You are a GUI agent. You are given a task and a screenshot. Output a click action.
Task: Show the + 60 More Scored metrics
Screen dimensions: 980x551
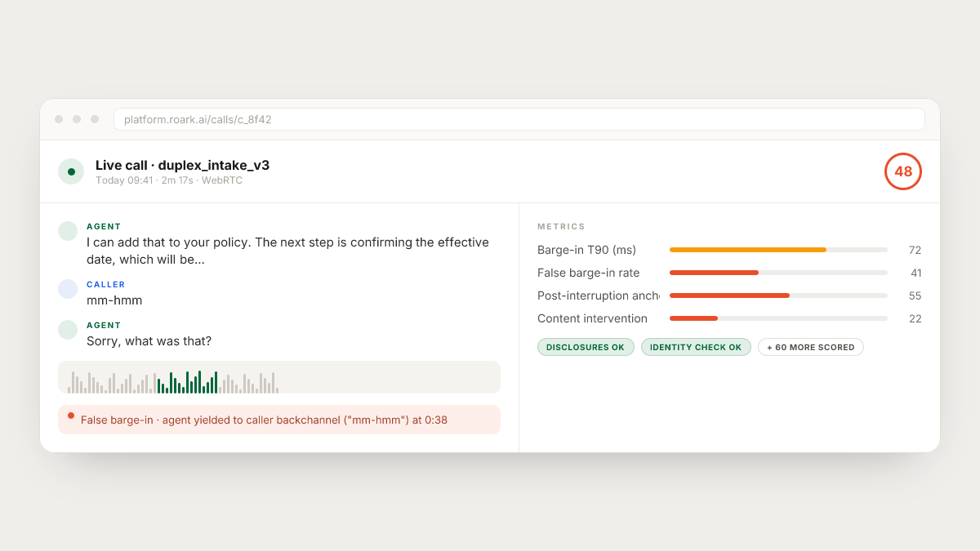(x=811, y=347)
